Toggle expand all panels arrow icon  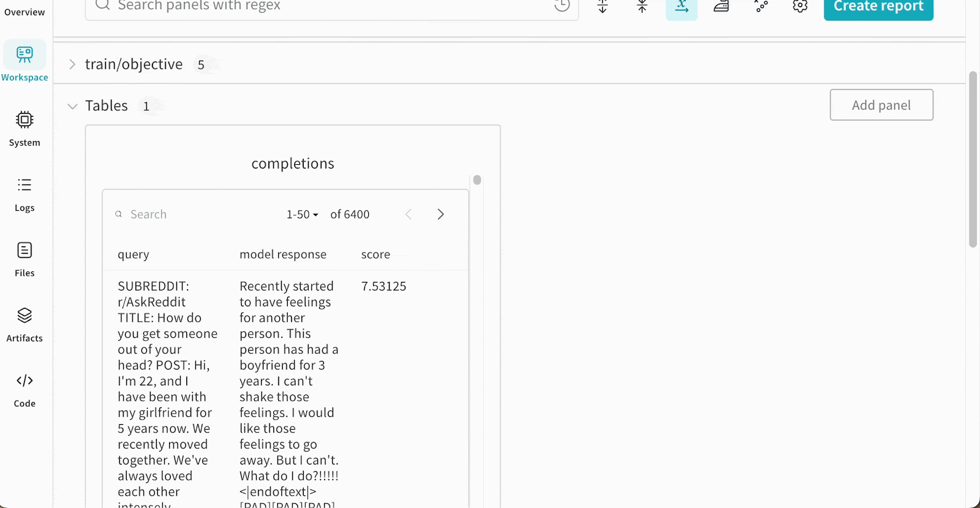[601, 6]
